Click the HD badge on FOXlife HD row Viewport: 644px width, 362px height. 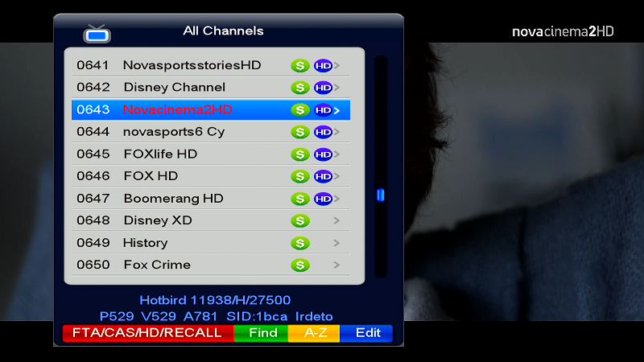324,154
